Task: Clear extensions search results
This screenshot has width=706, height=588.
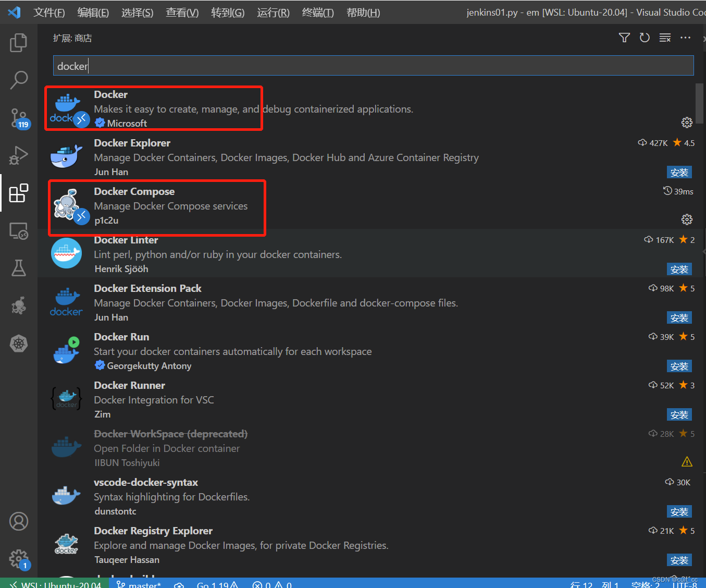Action: 665,38
